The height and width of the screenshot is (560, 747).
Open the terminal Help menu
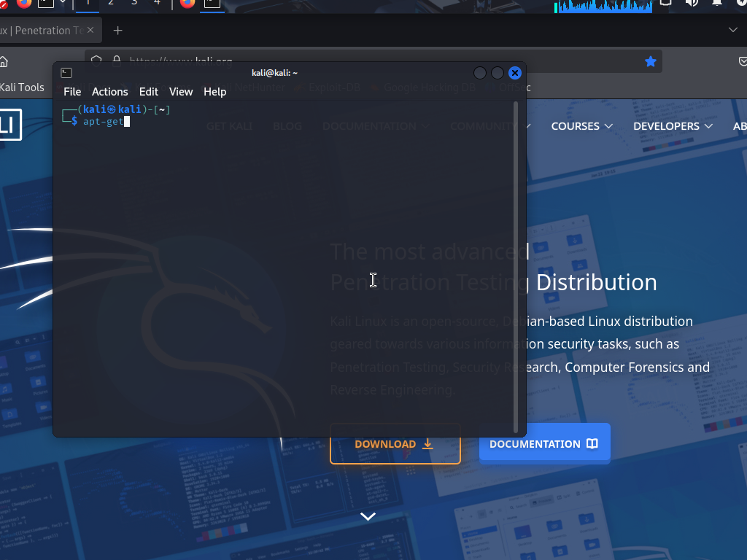(215, 92)
